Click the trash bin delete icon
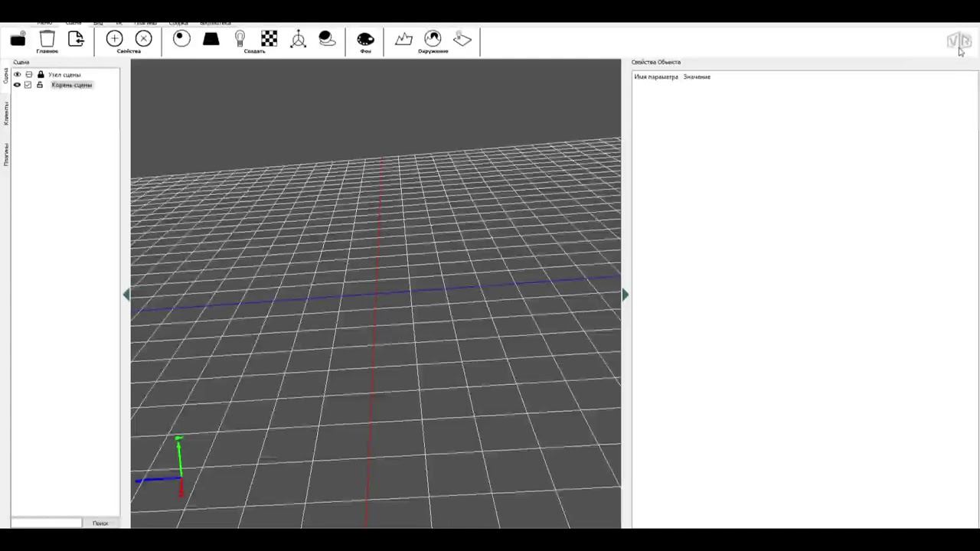980x551 pixels. point(47,39)
